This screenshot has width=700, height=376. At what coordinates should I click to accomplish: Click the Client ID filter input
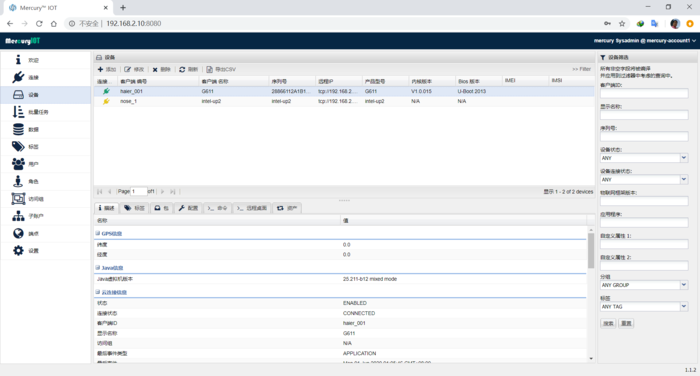pos(644,93)
